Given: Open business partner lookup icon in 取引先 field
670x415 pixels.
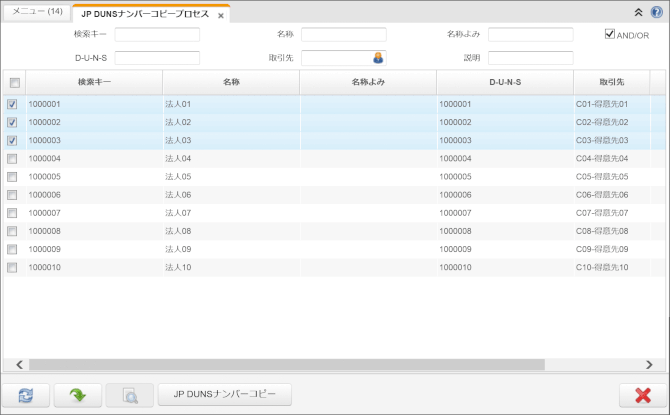Looking at the screenshot, I should click(378, 58).
